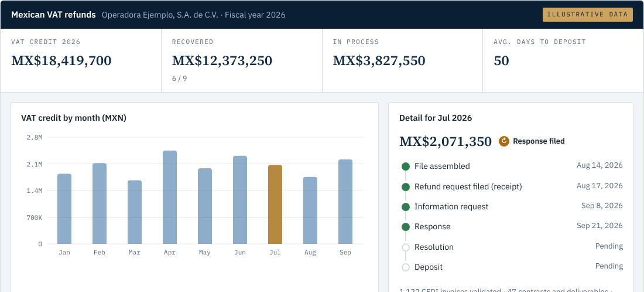This screenshot has height=292, width=644.
Task: Click the MX$2,071,350 detail amount
Action: (x=445, y=141)
